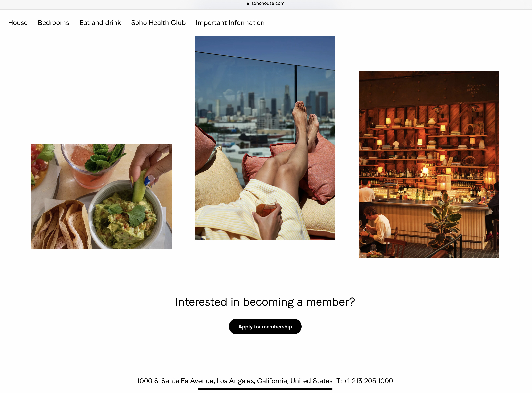532x393 pixels.
Task: Click the lock icon beside sohohouse.com
Action: coord(248,3)
